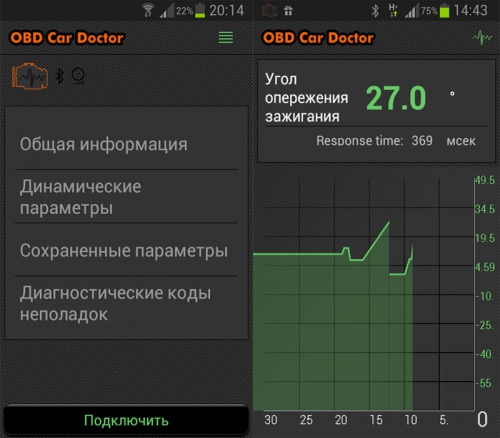The height and width of the screenshot is (438, 500).
Task: Tap the -40 axis label
Action: click(485, 354)
